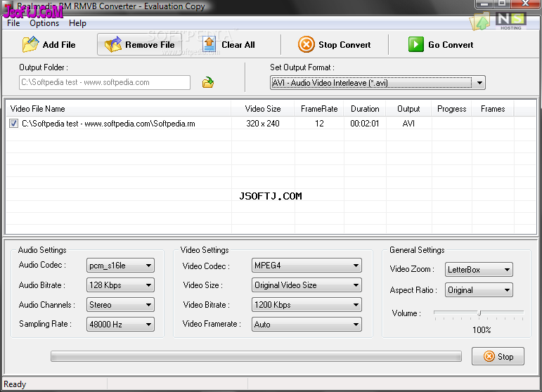Viewport: 542px width, 392px height.
Task: Click the Video File Name column header
Action: click(119, 109)
